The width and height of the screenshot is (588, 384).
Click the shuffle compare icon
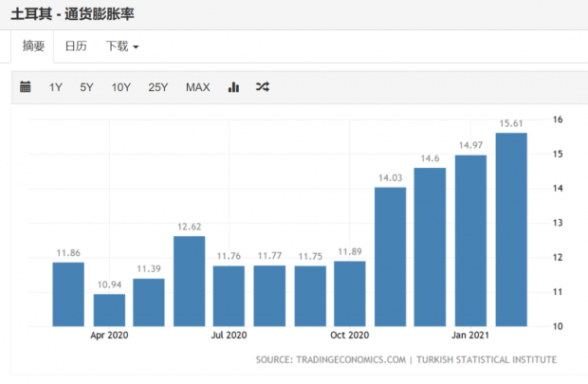[x=263, y=87]
